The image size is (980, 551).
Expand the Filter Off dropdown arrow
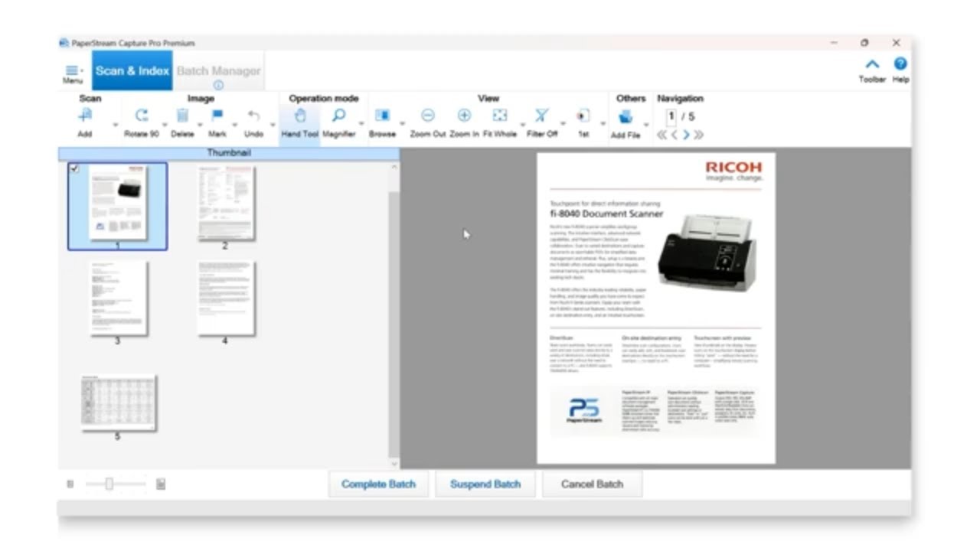[563, 125]
